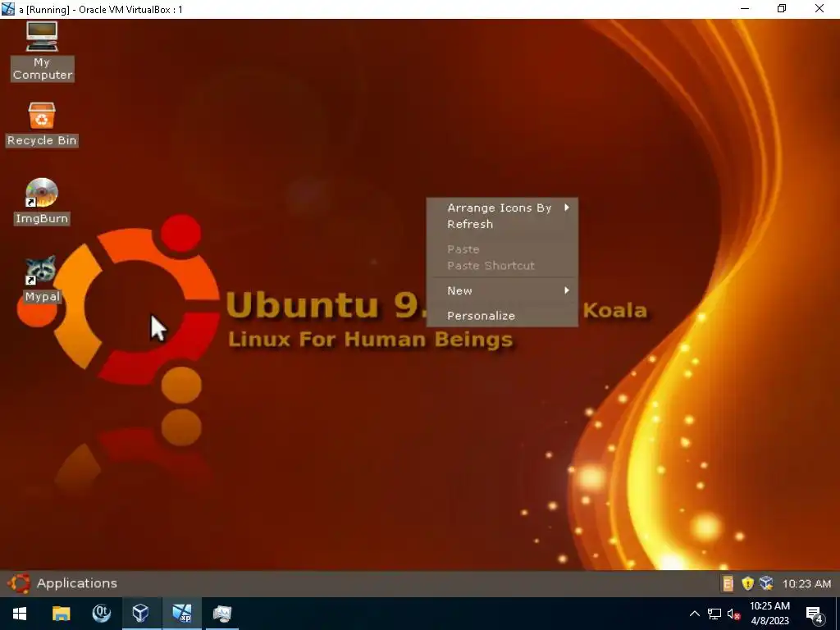Click the muted volume host tray icon
The height and width of the screenshot is (630, 840).
(734, 614)
